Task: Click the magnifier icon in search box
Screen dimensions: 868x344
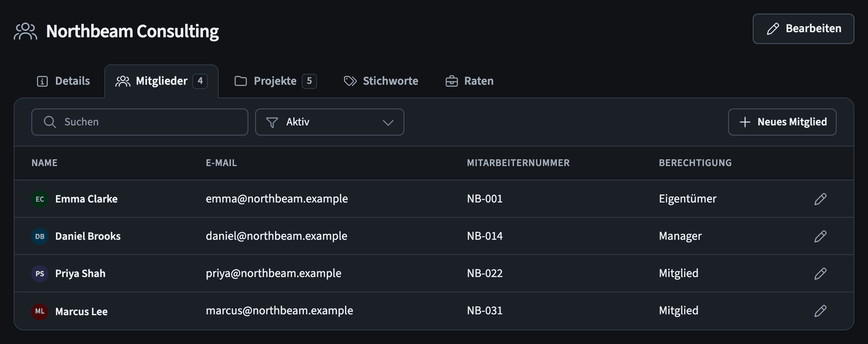Action: 50,122
